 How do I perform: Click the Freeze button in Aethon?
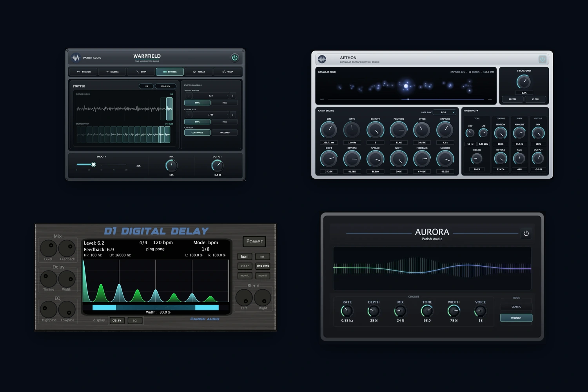(513, 99)
